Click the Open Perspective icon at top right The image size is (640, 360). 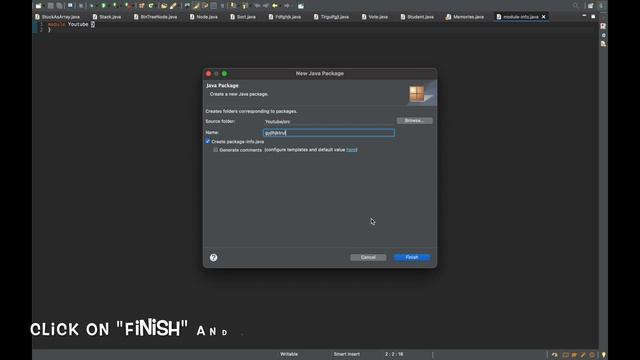pos(590,6)
